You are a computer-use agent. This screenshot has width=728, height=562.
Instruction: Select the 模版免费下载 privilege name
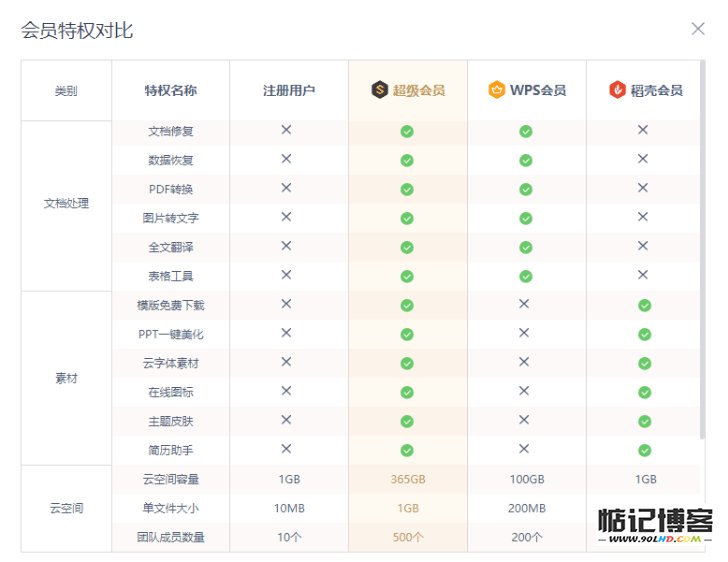170,305
